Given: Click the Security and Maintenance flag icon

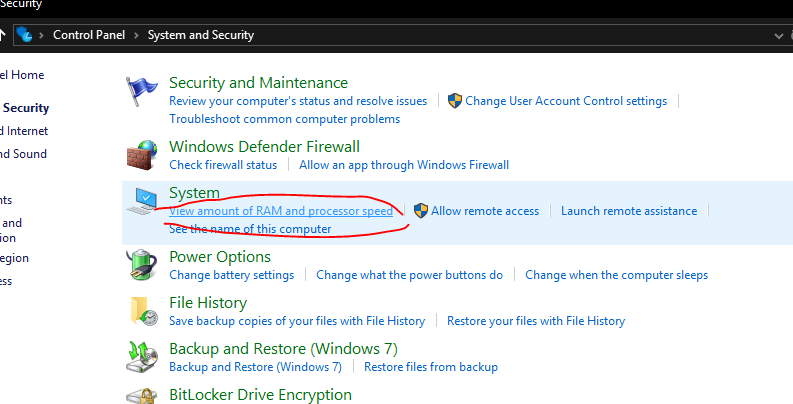Looking at the screenshot, I should pos(142,91).
